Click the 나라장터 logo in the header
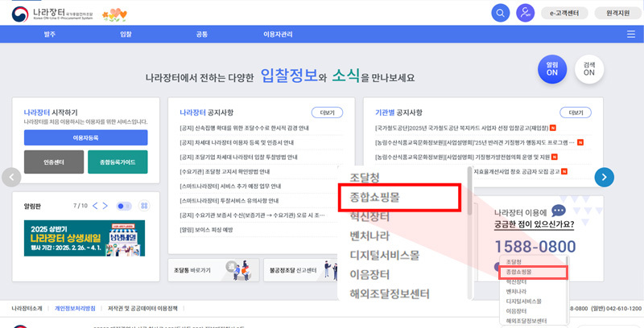This screenshot has width=644, height=328. [53, 14]
